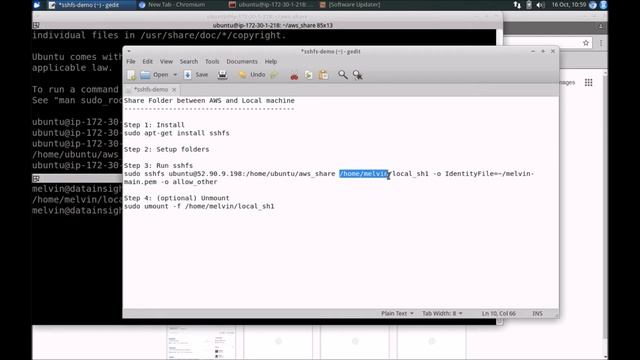The width and height of the screenshot is (640, 360).
Task: Expand the Open recent files arrow
Action: 175,75
